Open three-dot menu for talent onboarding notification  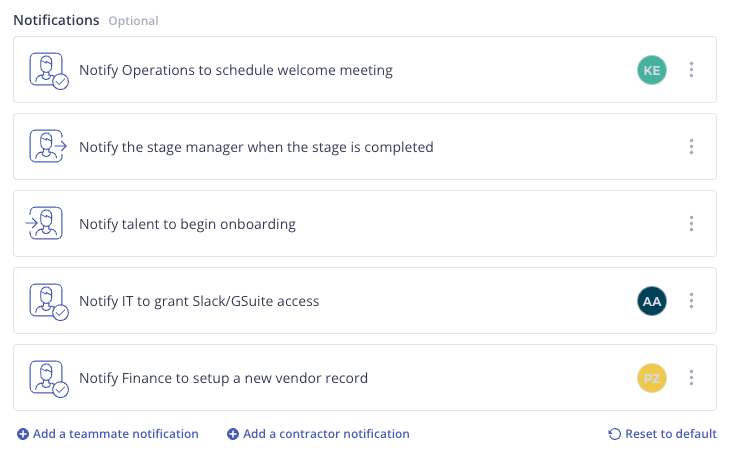coord(691,224)
